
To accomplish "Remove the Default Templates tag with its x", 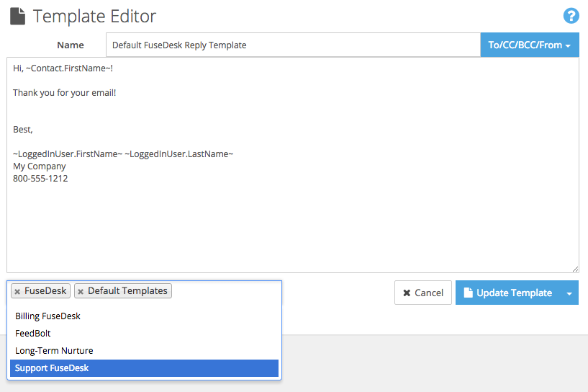I will tap(81, 292).
